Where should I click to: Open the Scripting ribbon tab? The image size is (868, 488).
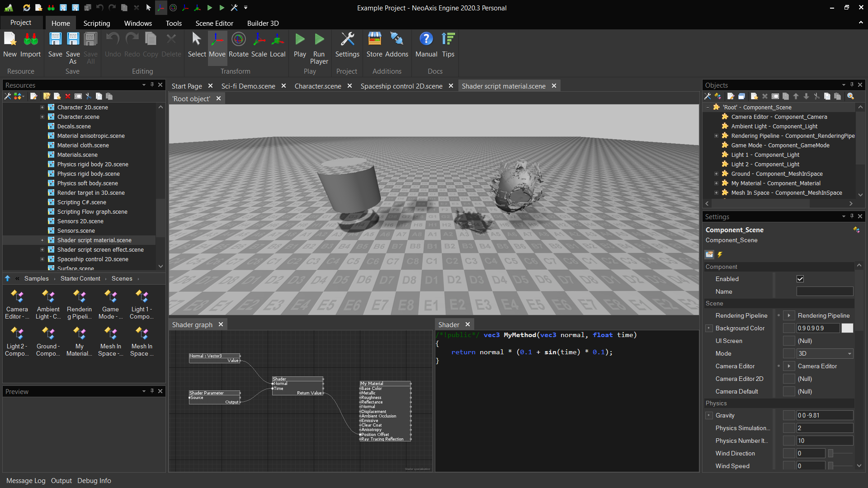pyautogui.click(x=96, y=23)
